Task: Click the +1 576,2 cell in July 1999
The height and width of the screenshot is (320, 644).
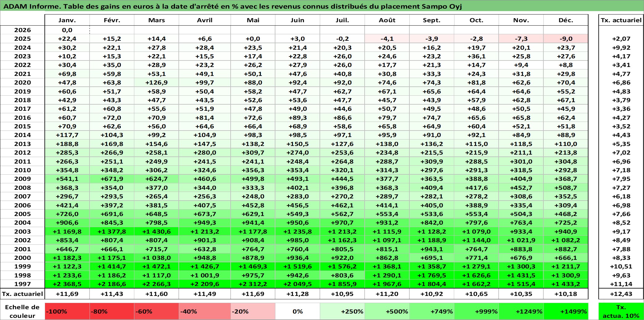Action: [342, 266]
